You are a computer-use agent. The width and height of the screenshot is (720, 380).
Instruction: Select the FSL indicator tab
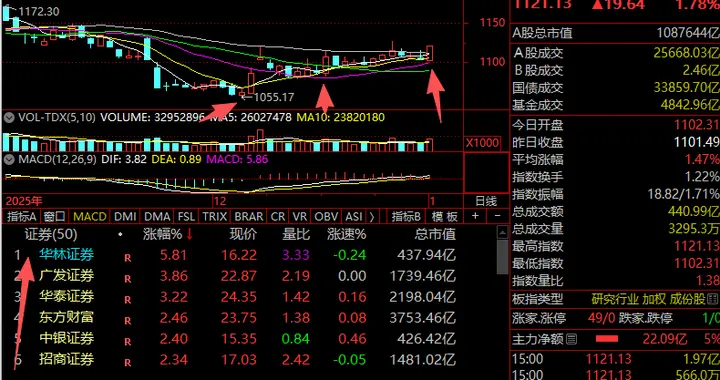pos(186,216)
